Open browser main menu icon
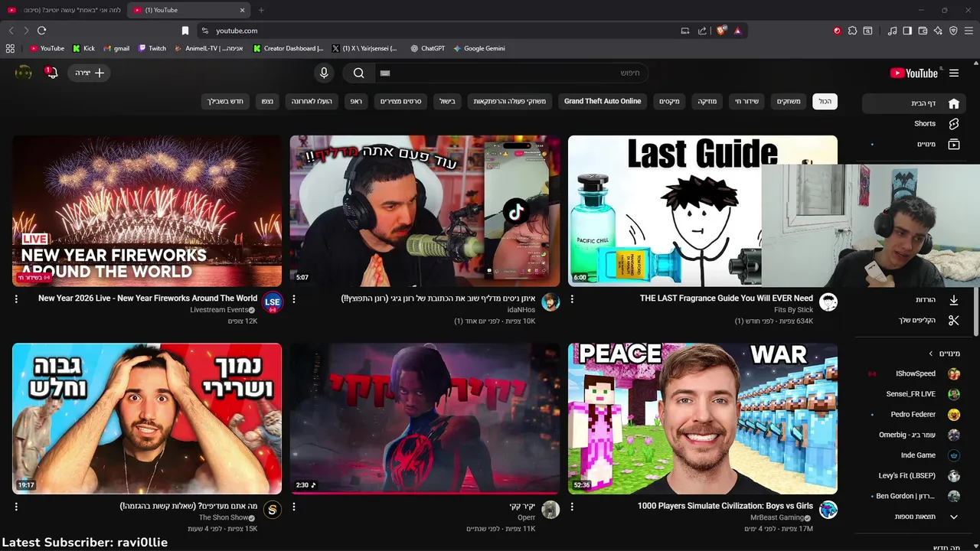 969,31
